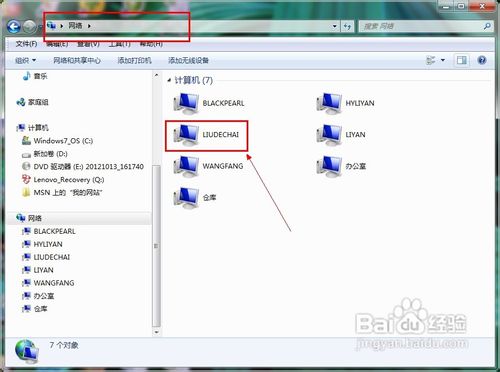
Task: Expand the arrow after 网络 breadcrumb
Action: pos(89,26)
